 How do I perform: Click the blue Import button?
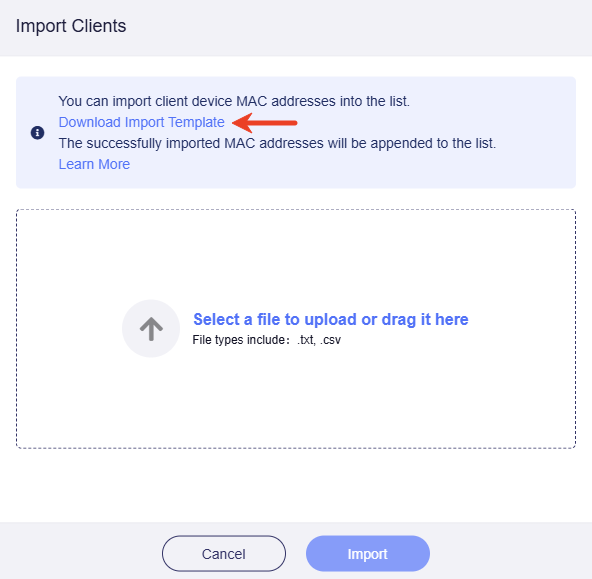point(368,553)
